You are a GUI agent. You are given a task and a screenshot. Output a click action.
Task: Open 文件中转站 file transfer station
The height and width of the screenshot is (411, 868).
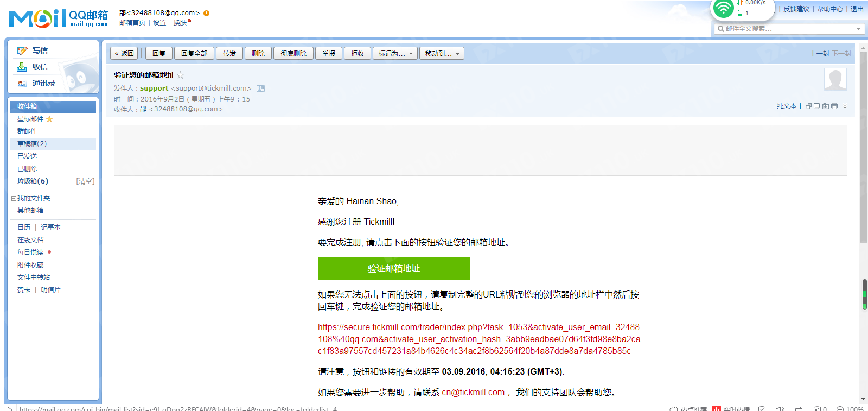(34, 277)
